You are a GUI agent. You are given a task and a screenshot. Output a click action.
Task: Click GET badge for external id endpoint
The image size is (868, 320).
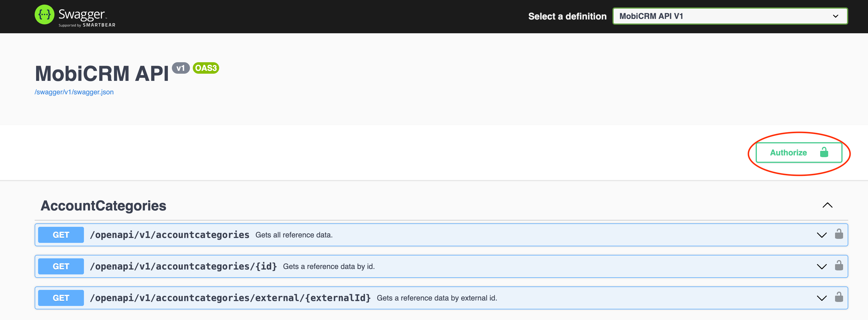point(61,298)
